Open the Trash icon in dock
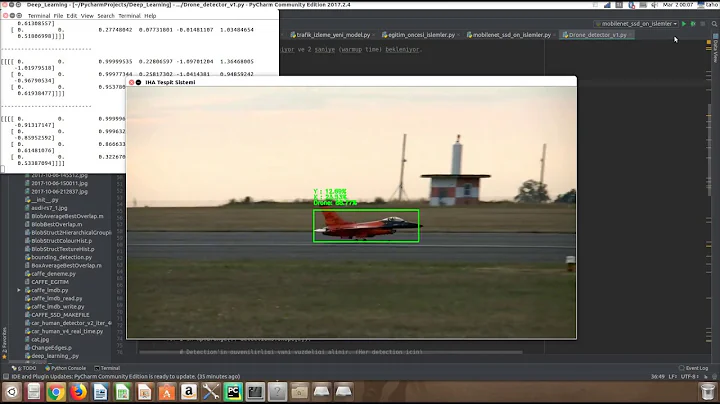The image size is (720, 404). (708, 392)
